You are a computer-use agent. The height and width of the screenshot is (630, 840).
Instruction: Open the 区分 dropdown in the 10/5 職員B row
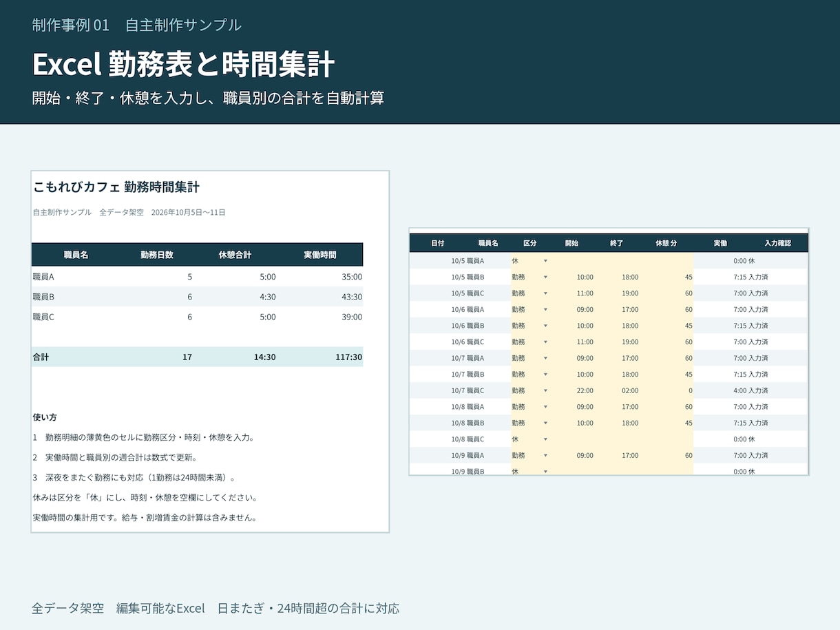tap(545, 277)
